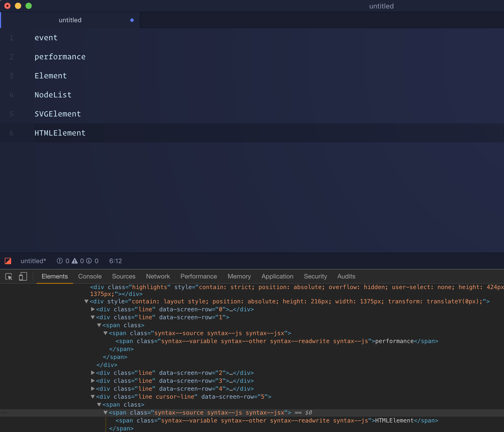
Task: Click the linter error count icon
Action: 60,261
